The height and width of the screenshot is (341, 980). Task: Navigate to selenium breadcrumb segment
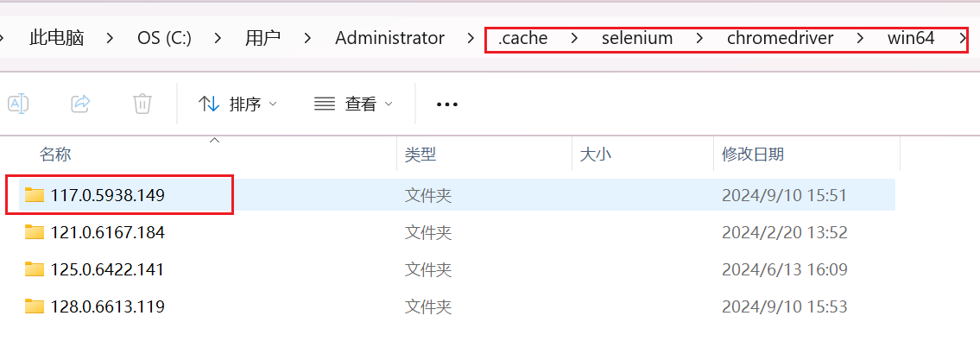pyautogui.click(x=637, y=38)
